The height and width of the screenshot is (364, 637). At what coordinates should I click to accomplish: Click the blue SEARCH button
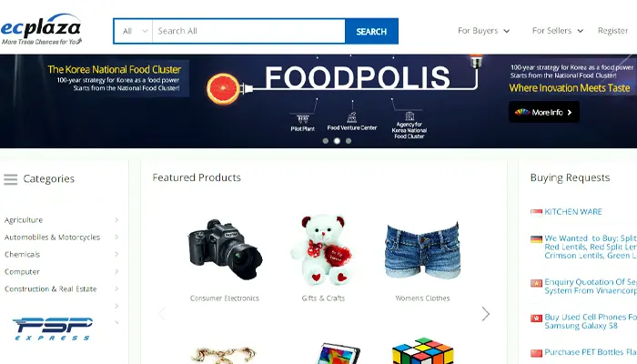[371, 31]
